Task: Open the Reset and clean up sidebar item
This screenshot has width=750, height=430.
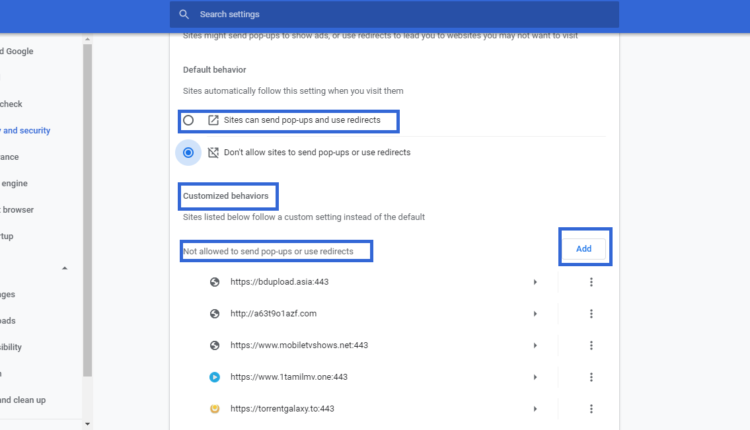Action: [23, 400]
